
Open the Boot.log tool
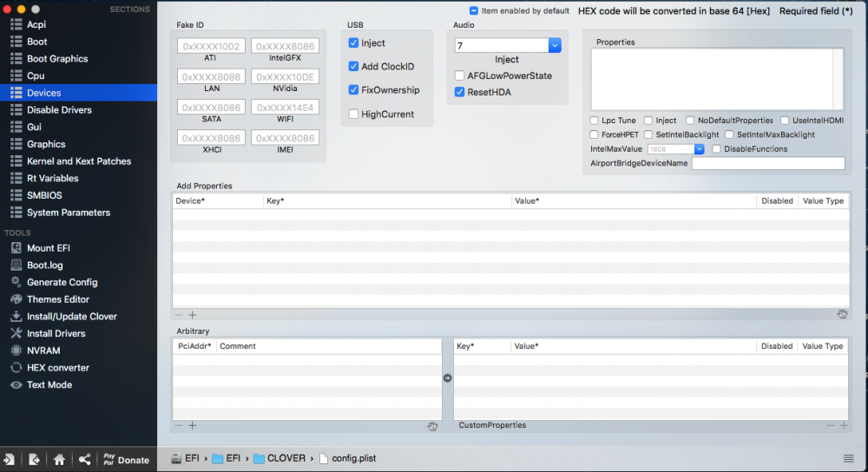pos(44,265)
